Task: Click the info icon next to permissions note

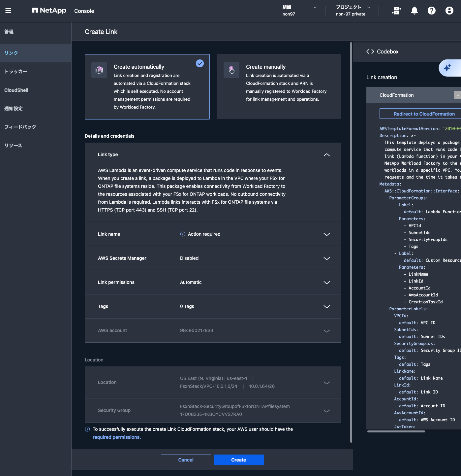Action: (87, 429)
